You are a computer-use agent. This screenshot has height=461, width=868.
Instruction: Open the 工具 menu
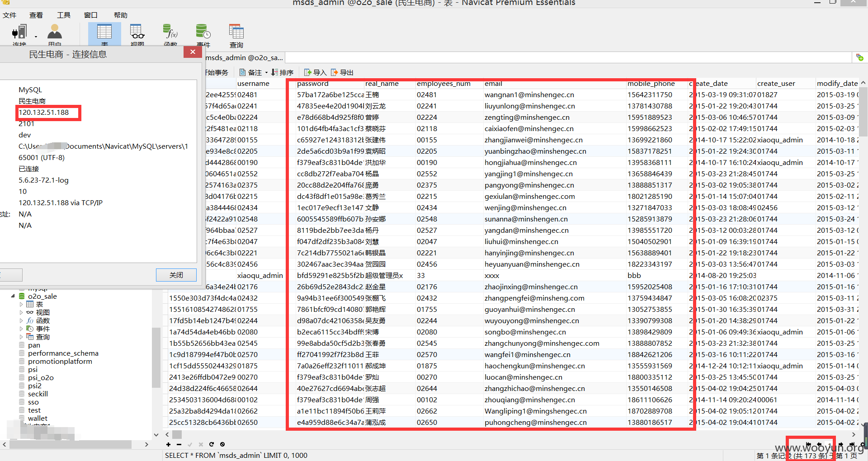(64, 15)
